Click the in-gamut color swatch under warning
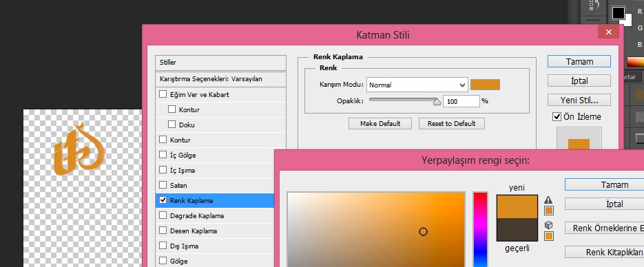The height and width of the screenshot is (267, 644). pos(549,211)
